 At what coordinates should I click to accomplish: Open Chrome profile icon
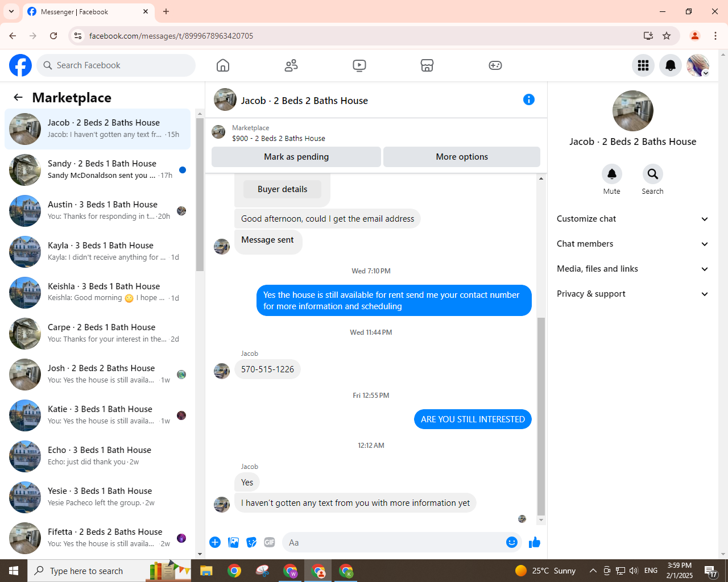tap(694, 36)
